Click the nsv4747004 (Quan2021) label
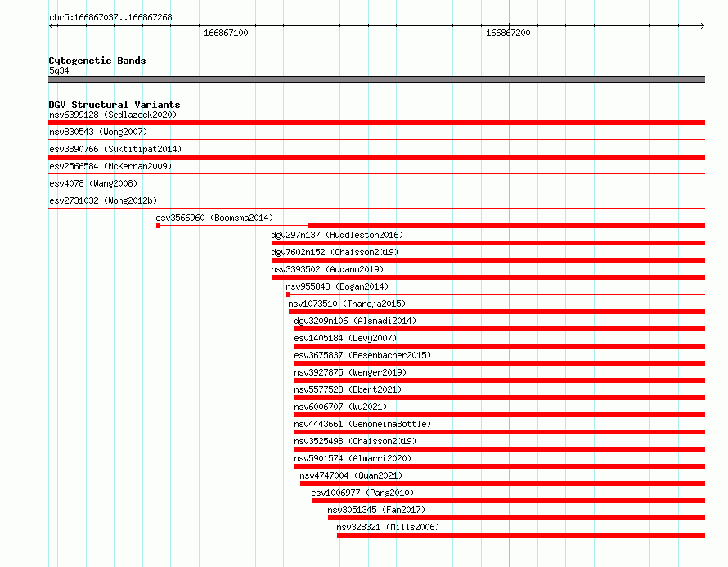Screen dimensions: 728x567 click(x=351, y=475)
